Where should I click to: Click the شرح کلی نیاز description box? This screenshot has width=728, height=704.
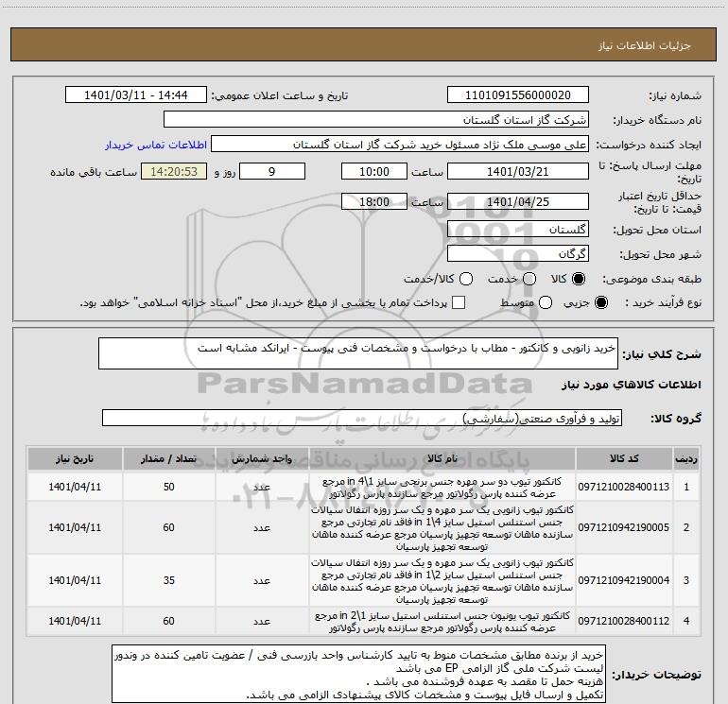pyautogui.click(x=358, y=353)
